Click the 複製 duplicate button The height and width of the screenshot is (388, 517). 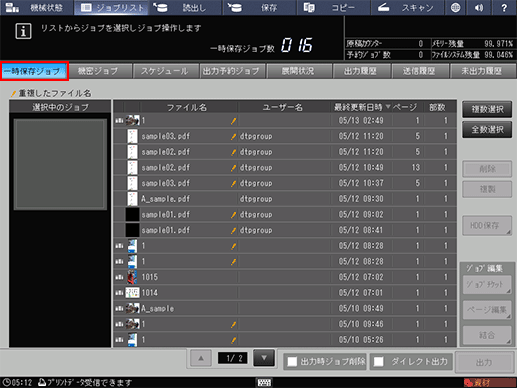(x=487, y=189)
